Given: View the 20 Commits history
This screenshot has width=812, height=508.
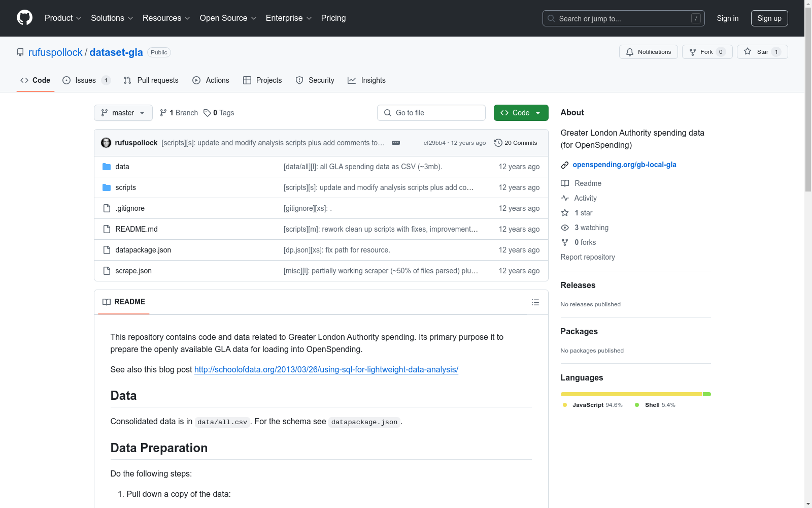Looking at the screenshot, I should pos(516,143).
